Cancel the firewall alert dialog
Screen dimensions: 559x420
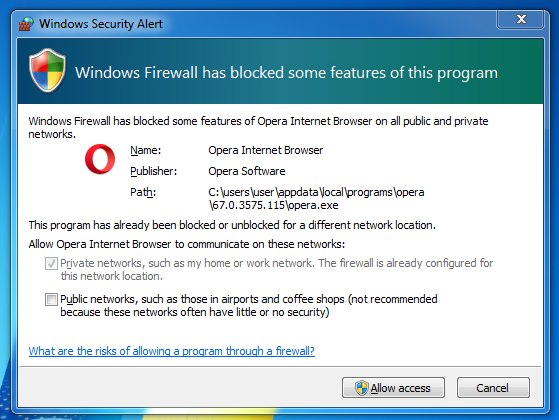(493, 388)
